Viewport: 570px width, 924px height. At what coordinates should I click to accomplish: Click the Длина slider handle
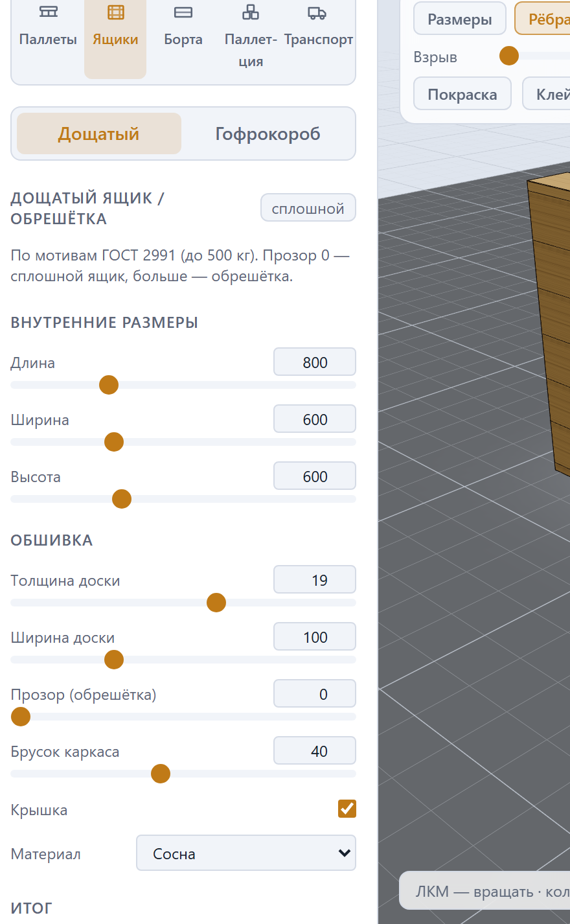click(109, 385)
